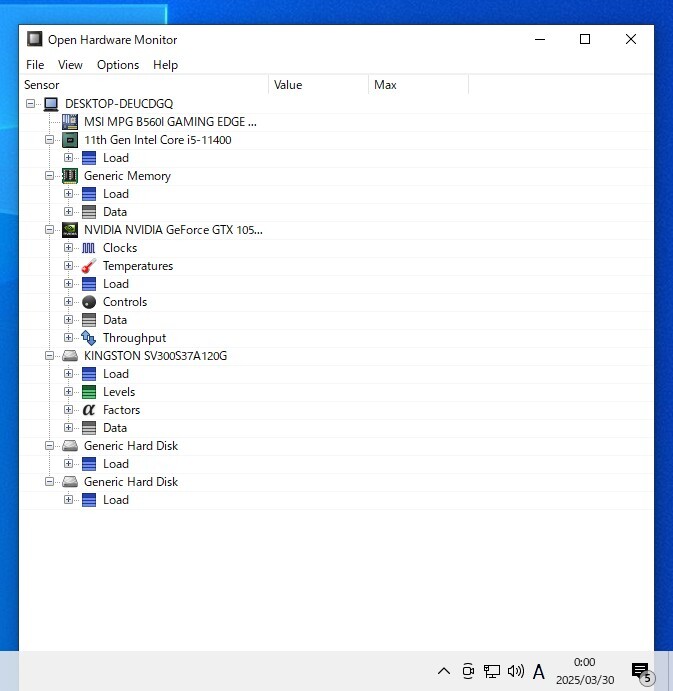This screenshot has width=673, height=691.
Task: Expand the Data node under Generic Memory
Action: pos(68,212)
